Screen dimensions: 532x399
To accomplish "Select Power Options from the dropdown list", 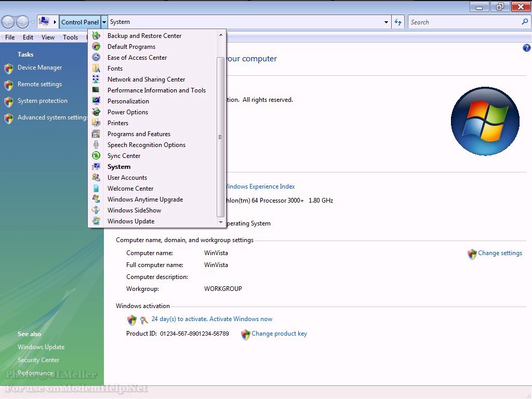I will click(x=128, y=112).
